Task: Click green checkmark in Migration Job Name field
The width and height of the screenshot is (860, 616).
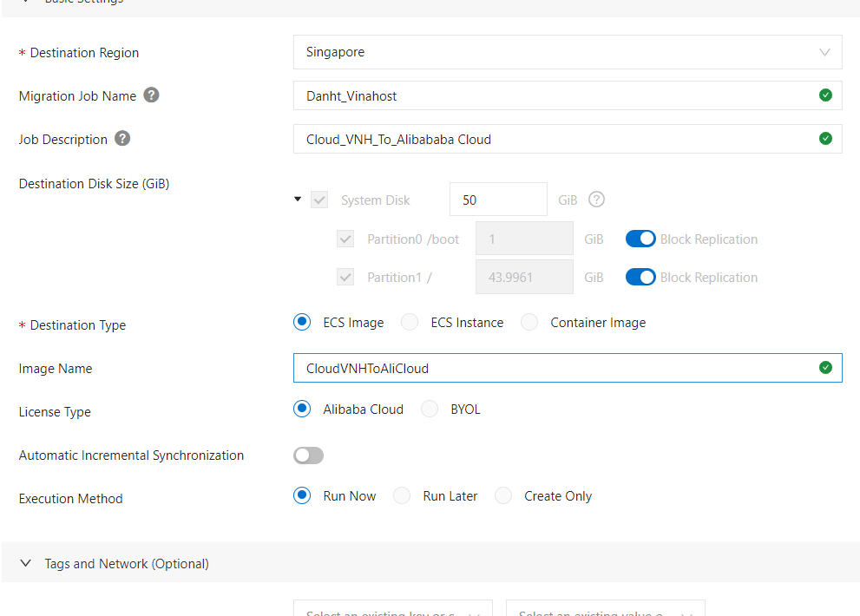Action: coord(825,95)
